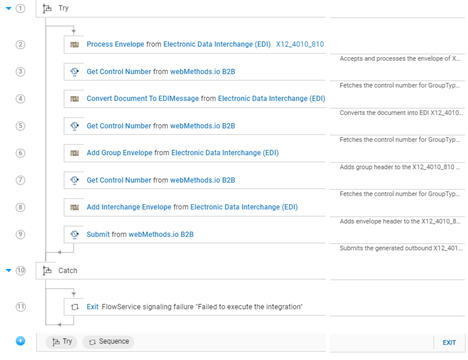
Task: Open Electronic Data Interchange link in step 8
Action: [244, 207]
